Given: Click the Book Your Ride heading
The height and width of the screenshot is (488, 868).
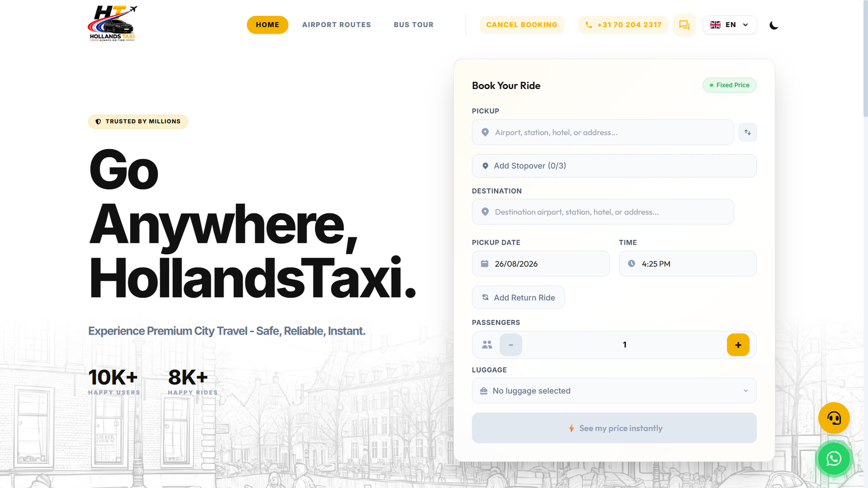Looking at the screenshot, I should tap(506, 86).
